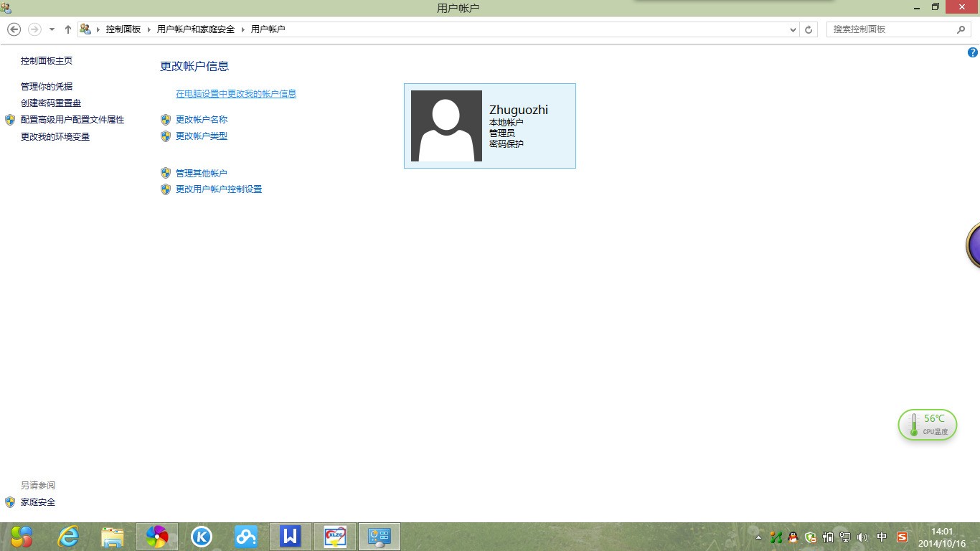Go to 控制面板主页
Screen dimensions: 980x551
coord(47,61)
